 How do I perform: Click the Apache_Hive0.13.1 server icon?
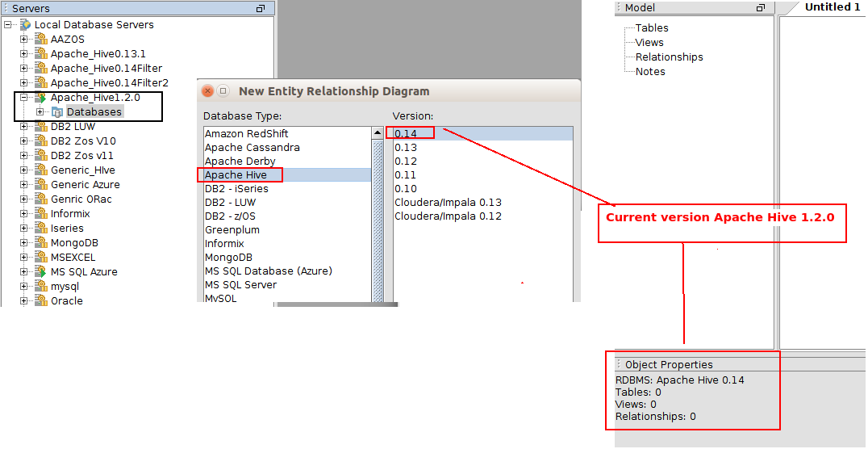[41, 53]
